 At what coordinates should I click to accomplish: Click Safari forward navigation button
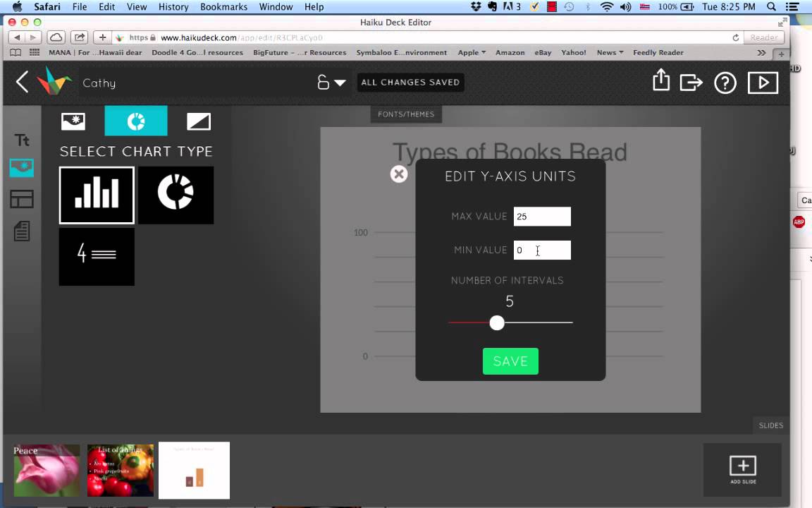(33, 37)
